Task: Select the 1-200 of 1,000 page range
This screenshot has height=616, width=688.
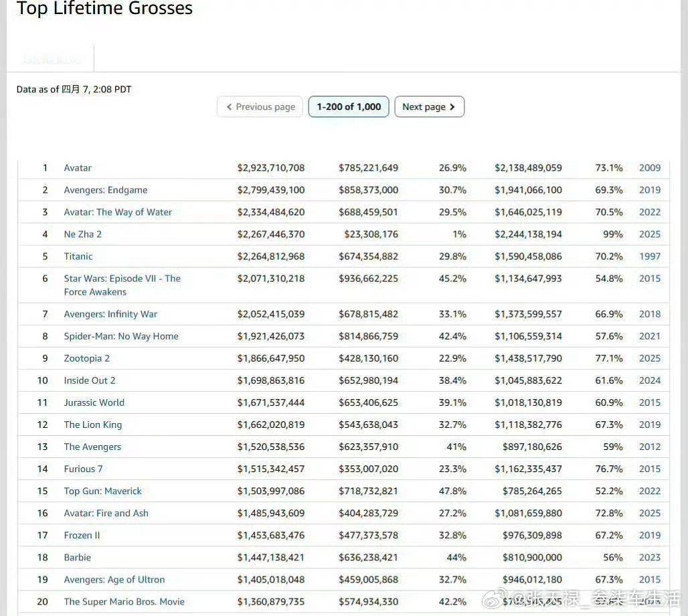Action: (x=349, y=106)
